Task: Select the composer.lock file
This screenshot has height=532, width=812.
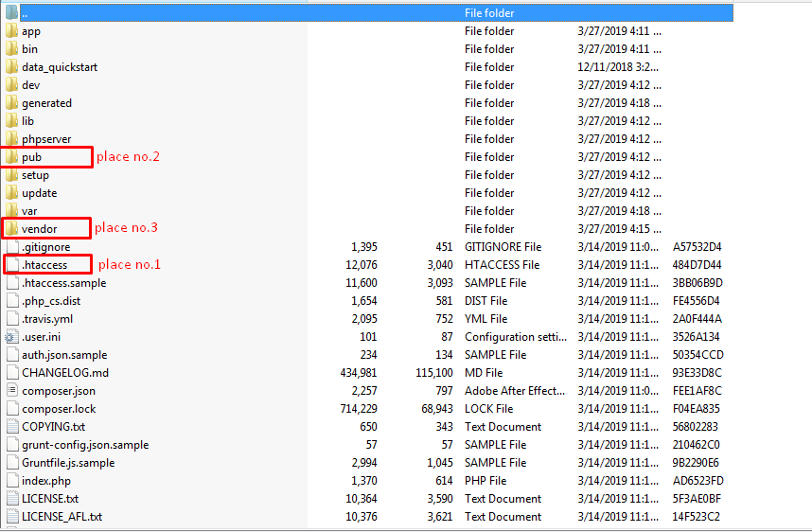Action: tap(59, 409)
